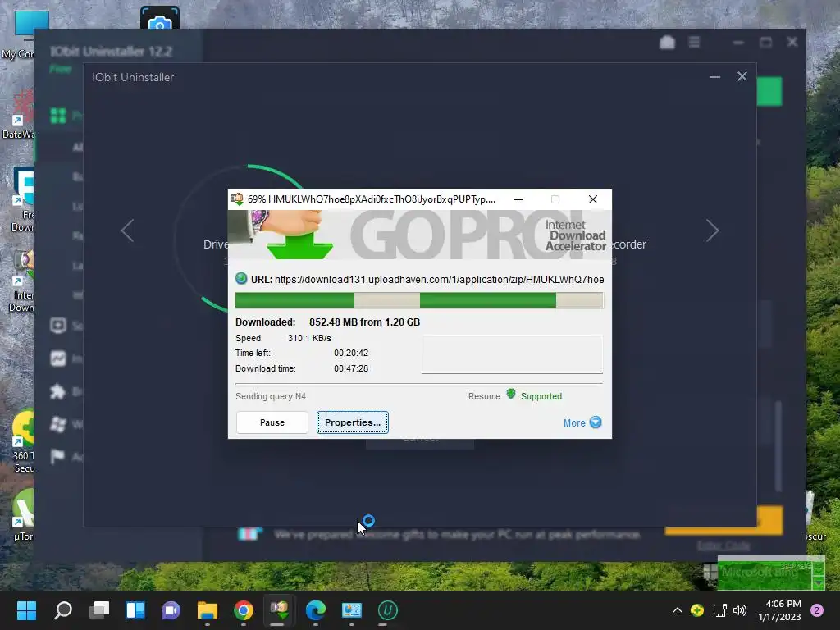Click the globe icon beside the URL
The width and height of the screenshot is (840, 630).
[x=241, y=279]
